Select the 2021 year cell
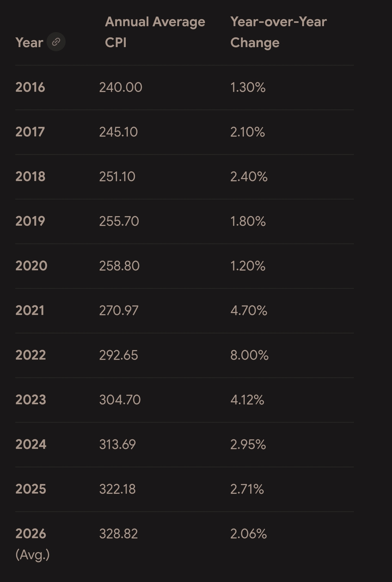 (30, 311)
